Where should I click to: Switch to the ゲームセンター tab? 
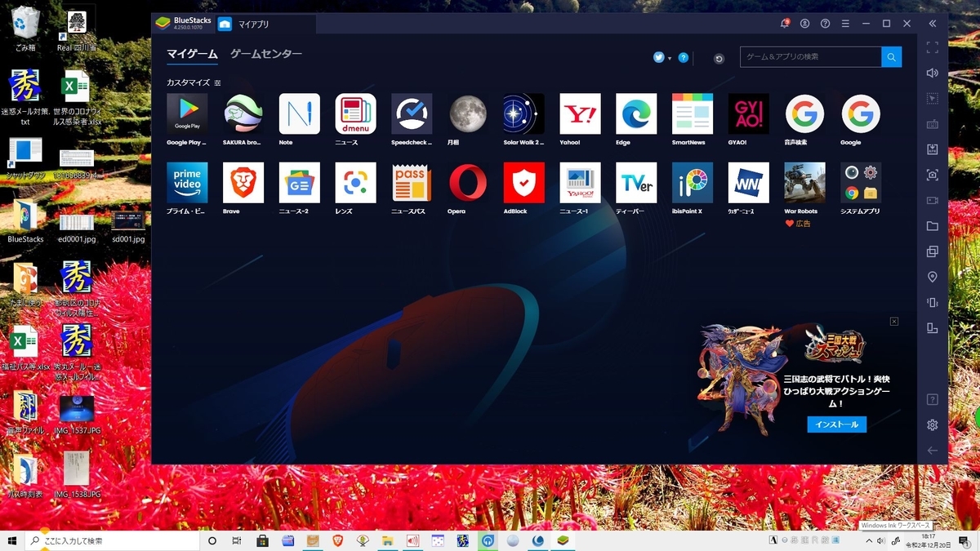pos(266,54)
